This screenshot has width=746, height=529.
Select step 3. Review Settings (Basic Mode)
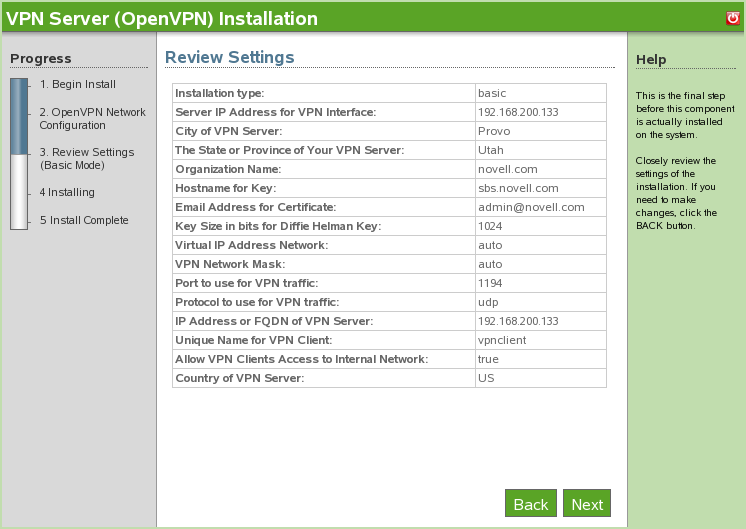(x=87, y=158)
